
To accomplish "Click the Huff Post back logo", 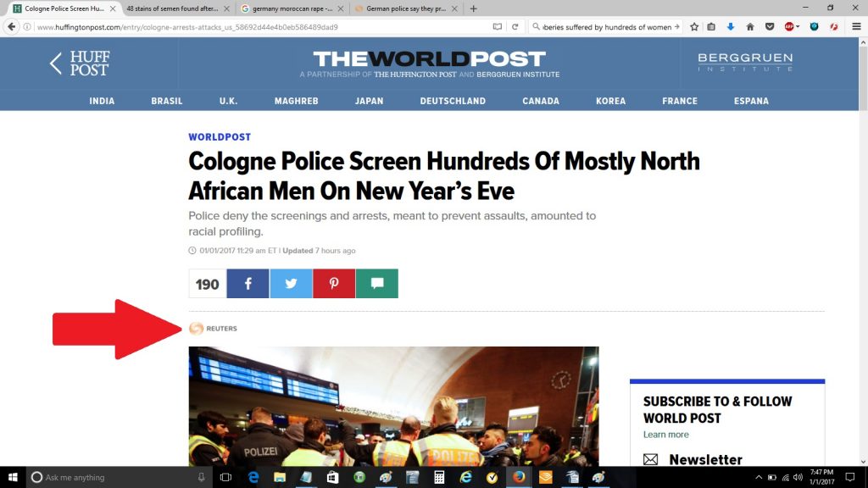I will click(80, 63).
